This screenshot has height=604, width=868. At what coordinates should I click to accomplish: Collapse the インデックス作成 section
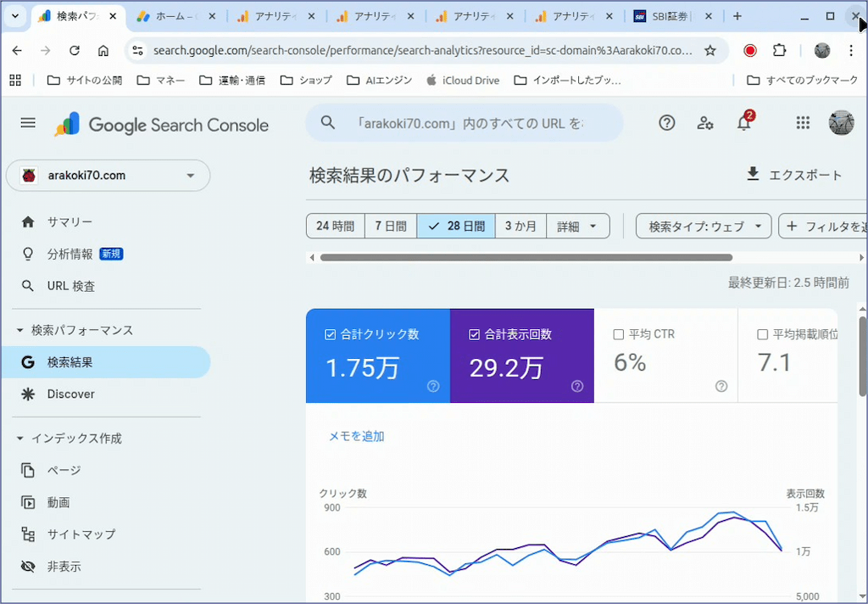point(20,439)
